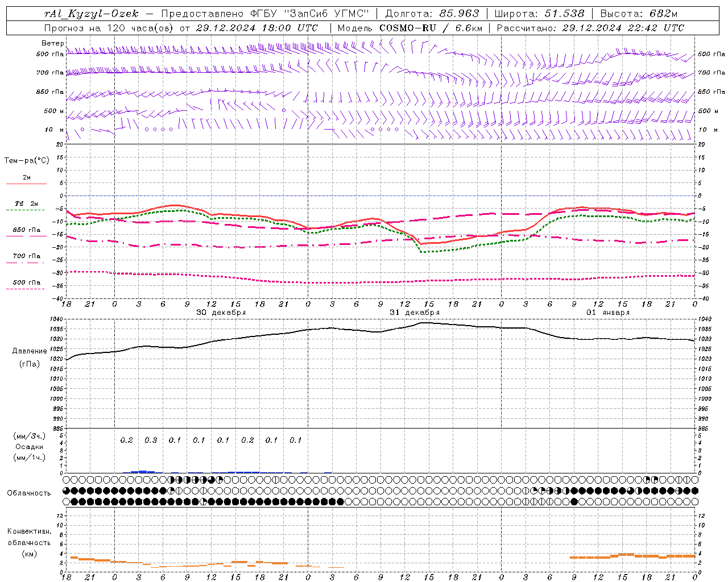Click the Рассчитано: 29.12.2024 22:42 UTC text
Image resolution: width=728 pixels, height=582 pixels.
click(x=590, y=28)
